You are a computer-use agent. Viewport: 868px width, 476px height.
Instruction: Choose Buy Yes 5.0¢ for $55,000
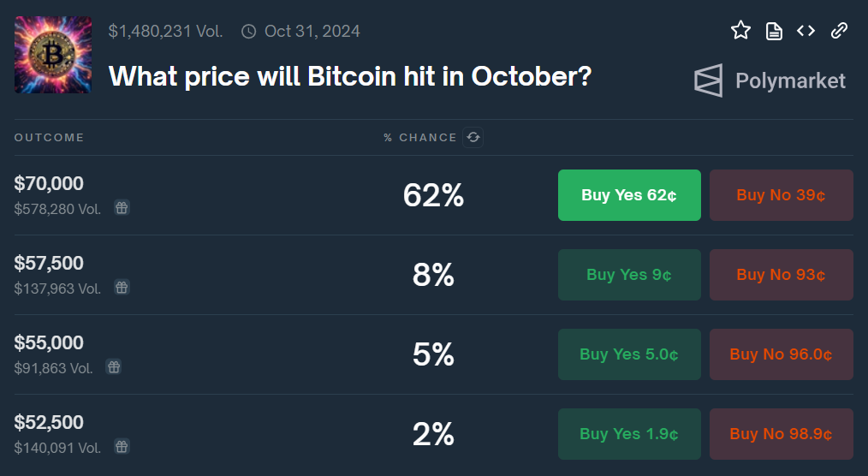point(629,354)
